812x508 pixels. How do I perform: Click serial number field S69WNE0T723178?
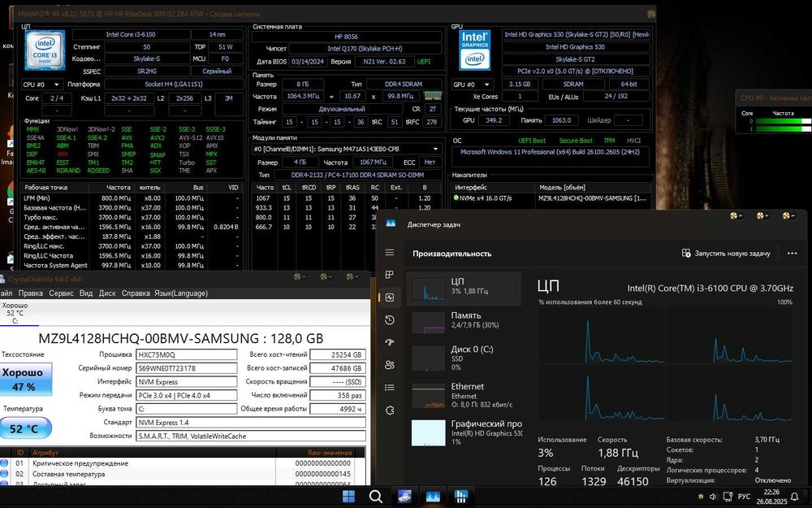187,368
